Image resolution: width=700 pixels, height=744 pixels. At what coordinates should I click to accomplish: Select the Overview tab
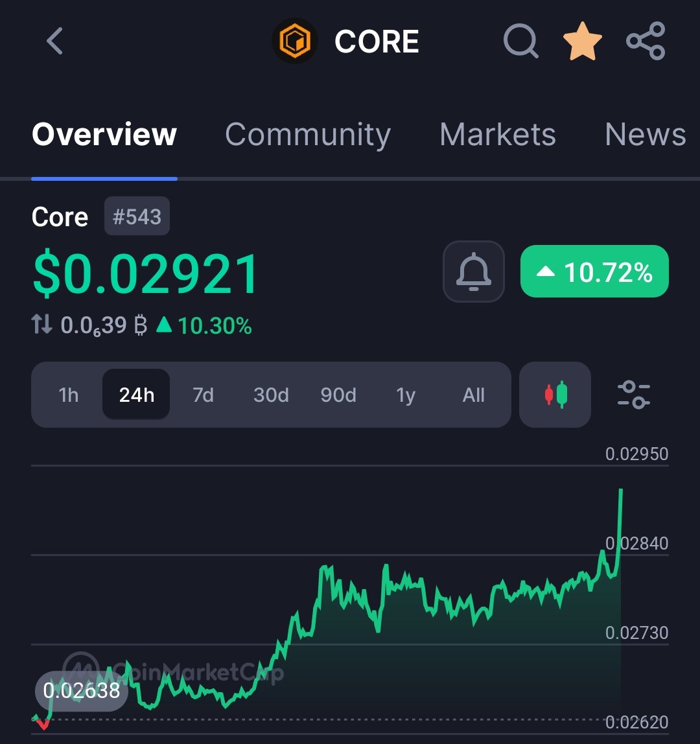(104, 135)
